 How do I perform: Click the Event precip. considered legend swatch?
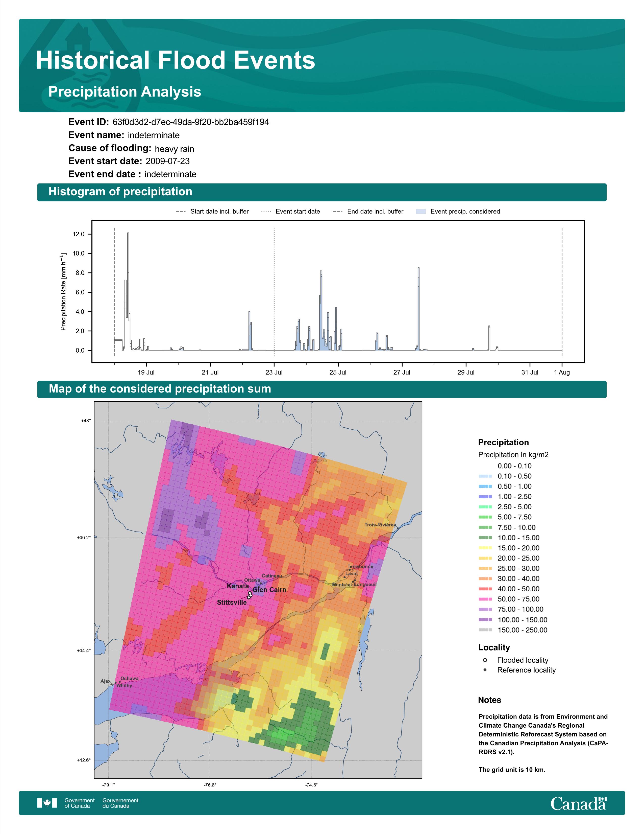[421, 212]
